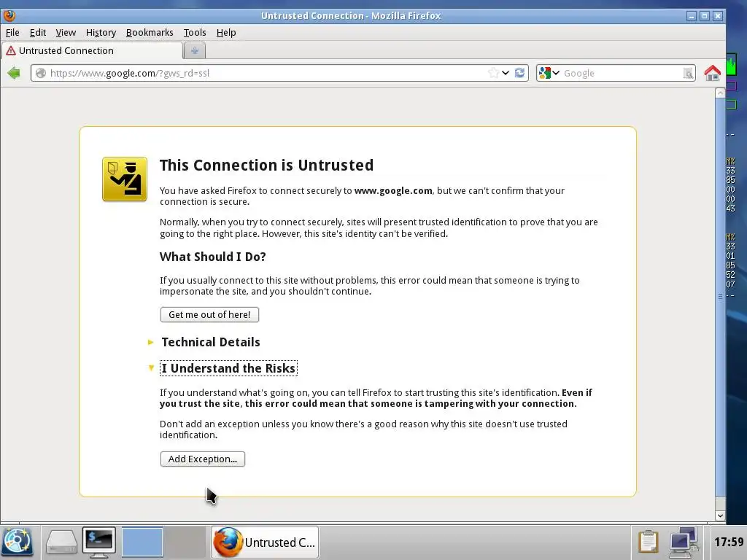Click the scrollbar up arrow
The width and height of the screenshot is (747, 560).
point(720,93)
